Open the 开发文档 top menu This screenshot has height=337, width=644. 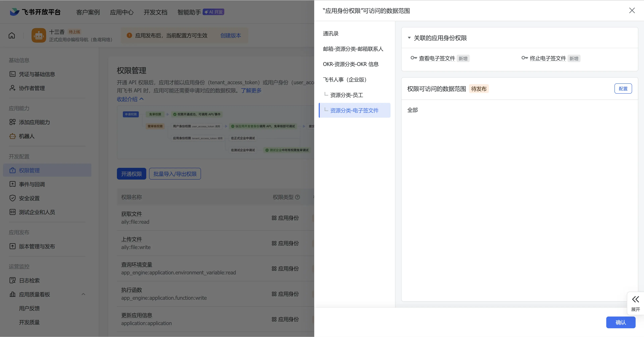pos(155,12)
